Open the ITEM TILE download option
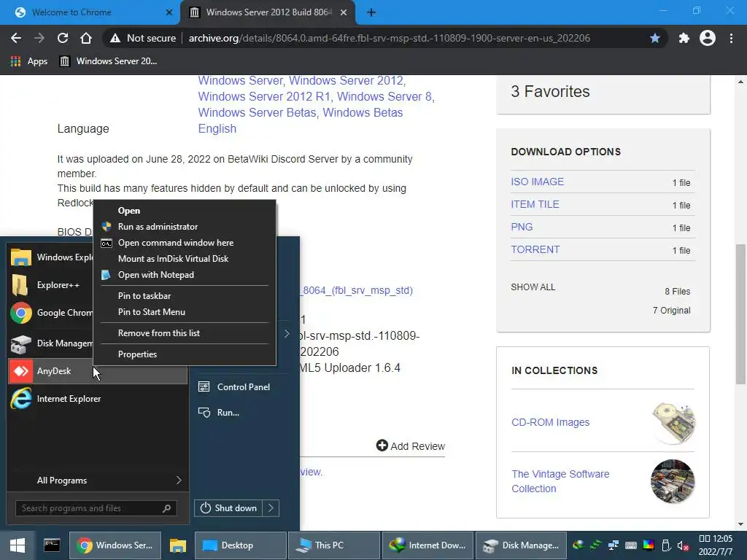Image resolution: width=747 pixels, height=560 pixels. tap(535, 204)
